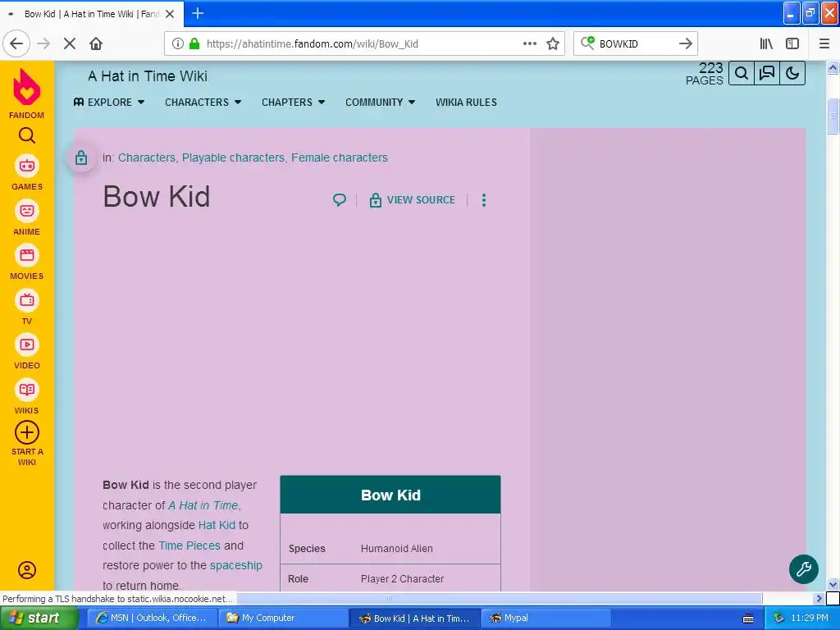Click forward navigation arrow in toolbar

pyautogui.click(x=43, y=44)
